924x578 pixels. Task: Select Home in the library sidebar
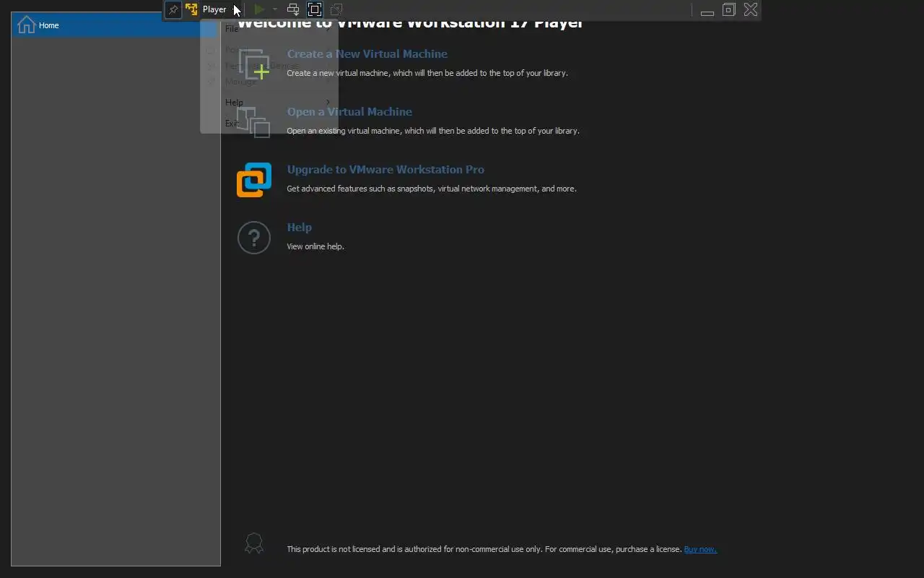pyautogui.click(x=115, y=25)
